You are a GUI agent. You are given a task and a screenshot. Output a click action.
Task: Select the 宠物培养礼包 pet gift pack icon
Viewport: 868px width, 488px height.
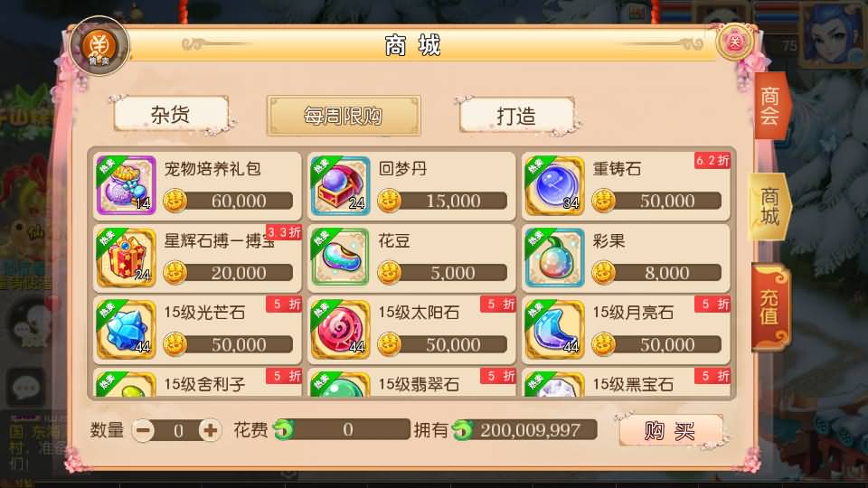coord(127,185)
